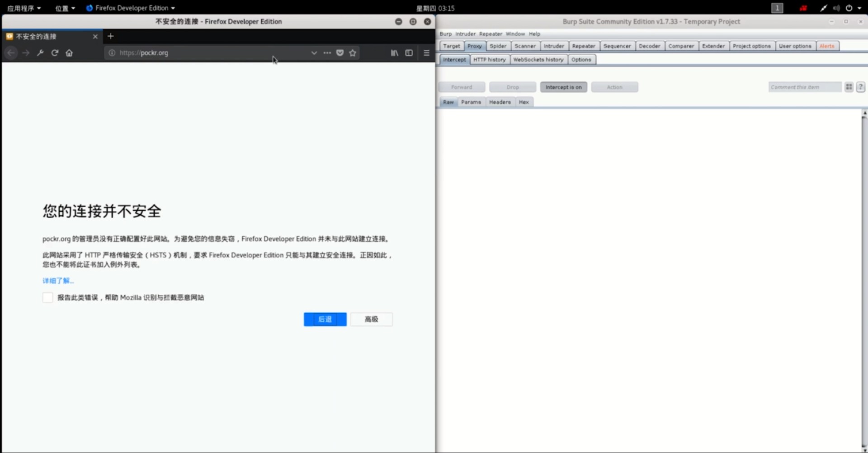The image size is (868, 453).
Task: Open Burp intercept help button
Action: [x=861, y=87]
